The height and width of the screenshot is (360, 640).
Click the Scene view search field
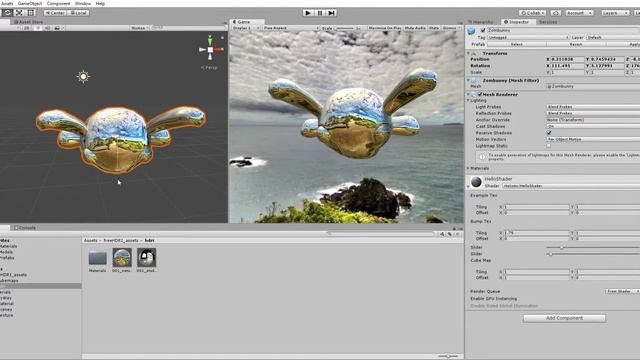[x=189, y=28]
